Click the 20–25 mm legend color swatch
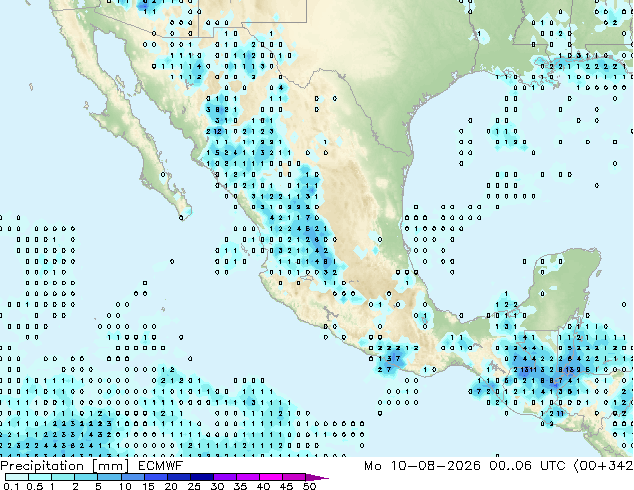The image size is (634, 490). point(179,477)
